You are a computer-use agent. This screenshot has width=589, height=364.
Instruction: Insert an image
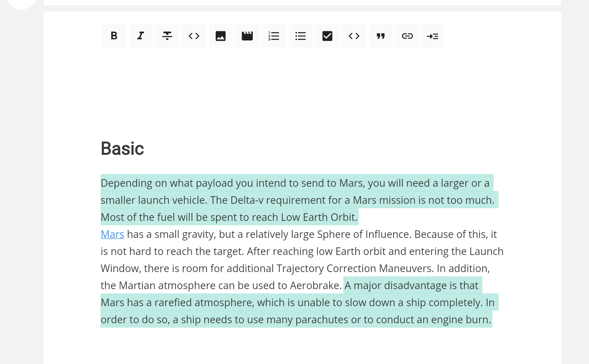click(x=220, y=36)
